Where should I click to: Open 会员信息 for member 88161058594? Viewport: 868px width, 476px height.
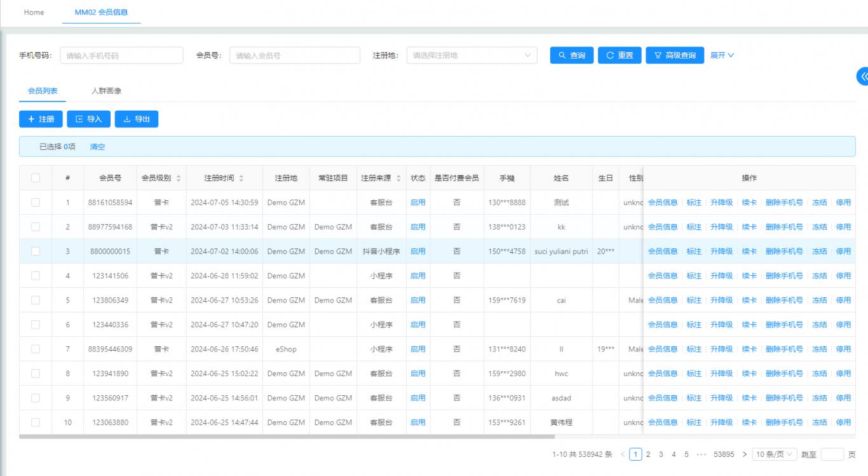(663, 202)
